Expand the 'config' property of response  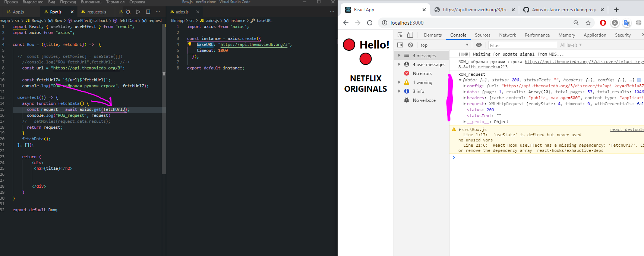click(464, 86)
